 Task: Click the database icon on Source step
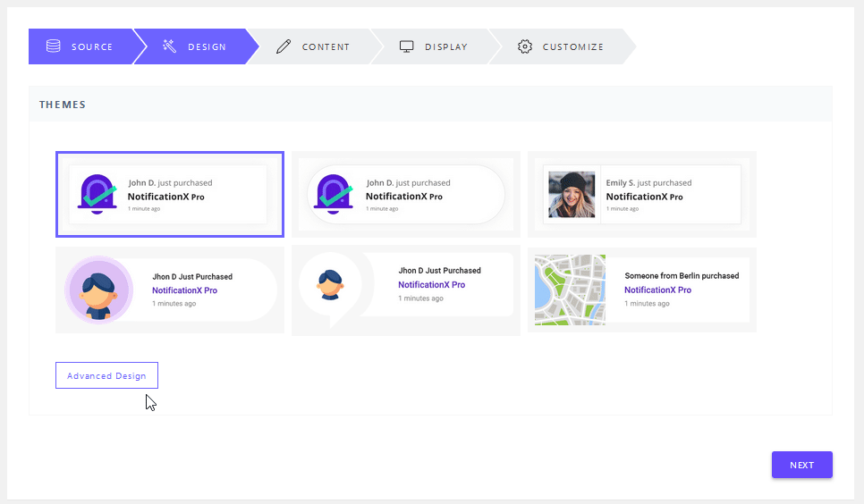click(x=54, y=46)
